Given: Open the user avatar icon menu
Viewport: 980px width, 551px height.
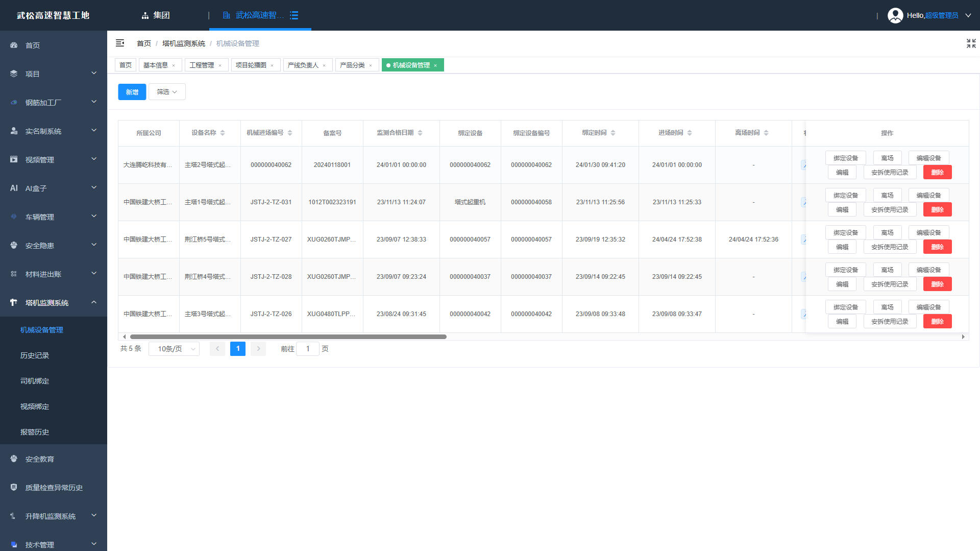Looking at the screenshot, I should [x=895, y=15].
